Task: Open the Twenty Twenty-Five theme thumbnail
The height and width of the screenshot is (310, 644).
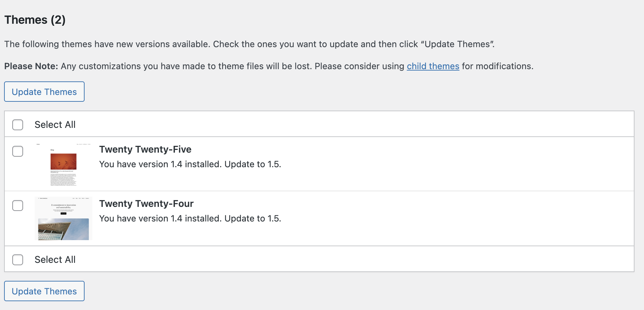Action: click(64, 164)
